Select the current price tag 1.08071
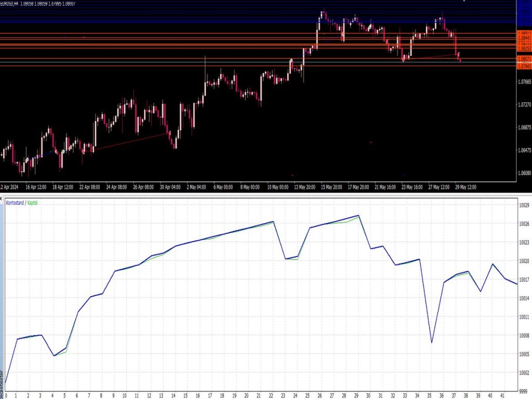 (x=524, y=59)
